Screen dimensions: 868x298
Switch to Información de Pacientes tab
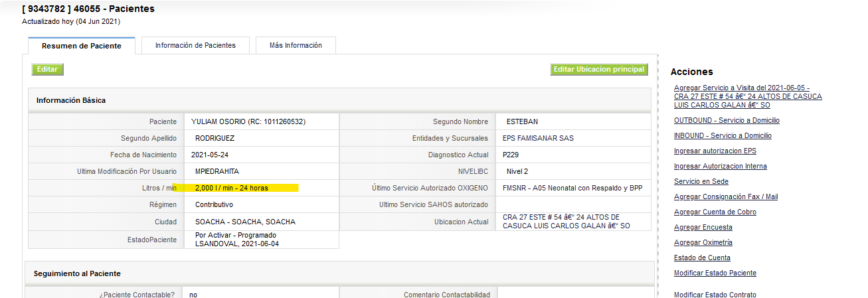pos(195,45)
